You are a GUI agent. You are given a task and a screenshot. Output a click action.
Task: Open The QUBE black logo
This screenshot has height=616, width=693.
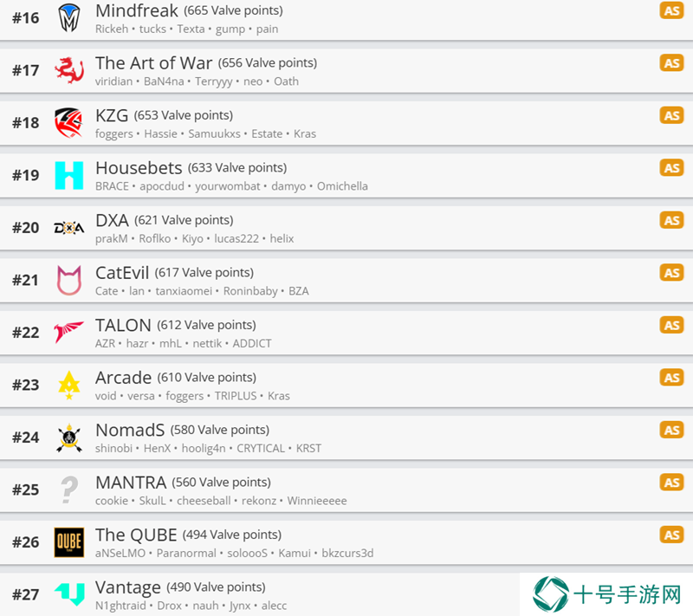(69, 542)
